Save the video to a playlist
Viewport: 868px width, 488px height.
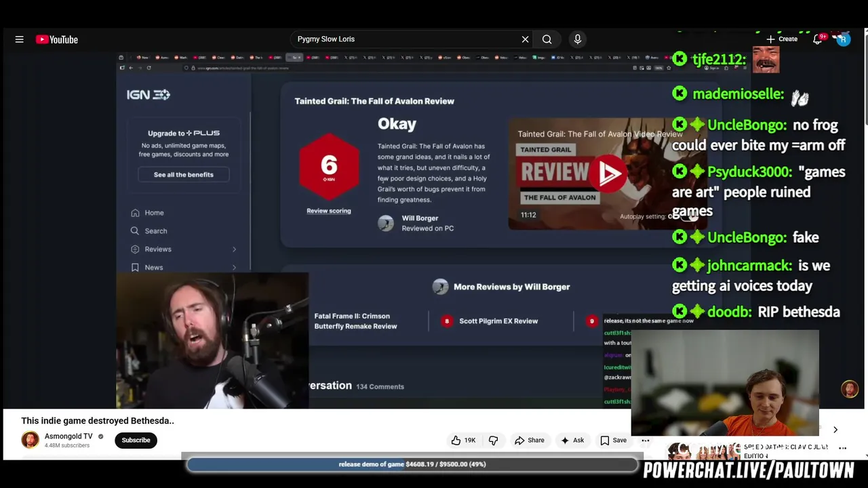click(613, 441)
